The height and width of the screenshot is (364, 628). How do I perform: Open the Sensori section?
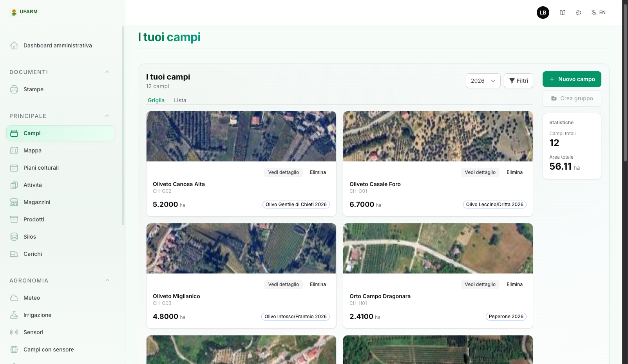[33, 332]
